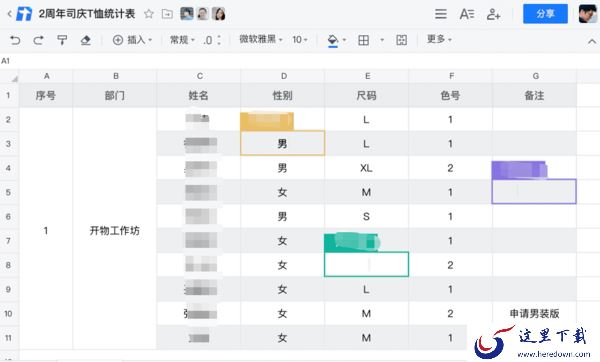Viewport: 600px width, 362px height.
Task: Select the 尺码 header cell
Action: [x=367, y=95]
